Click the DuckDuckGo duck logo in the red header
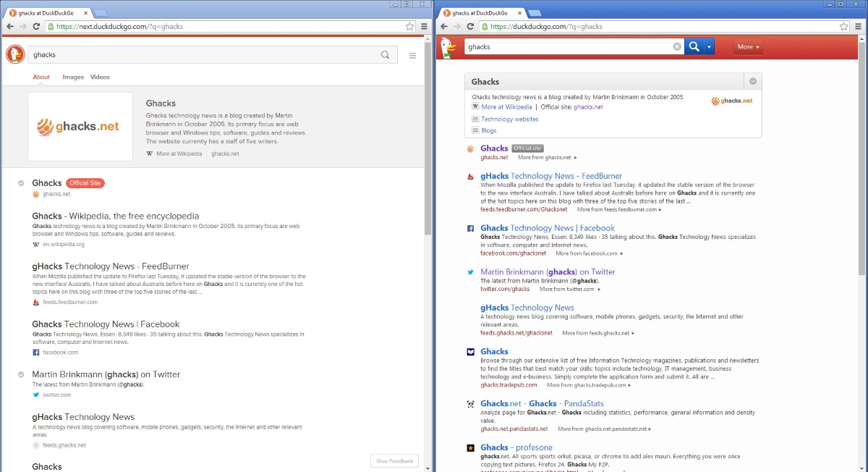Viewport: 868px width, 472px height. tap(448, 48)
